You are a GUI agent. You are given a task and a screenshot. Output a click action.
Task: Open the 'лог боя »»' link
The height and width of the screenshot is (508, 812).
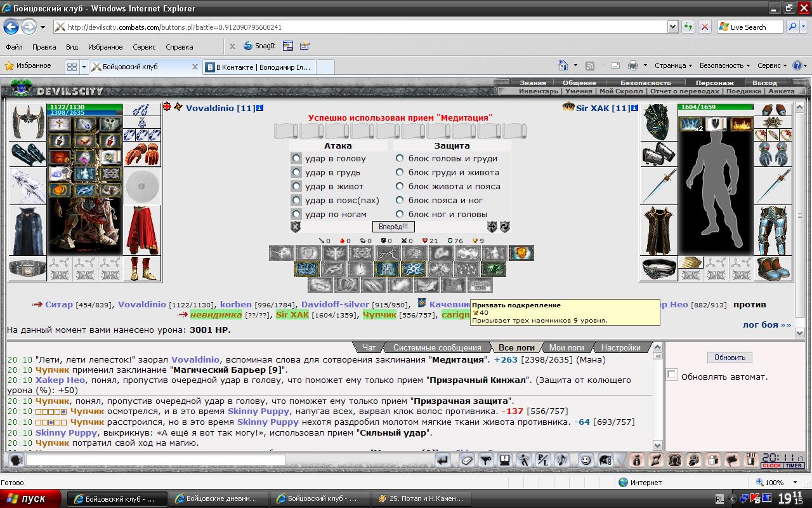click(x=767, y=324)
